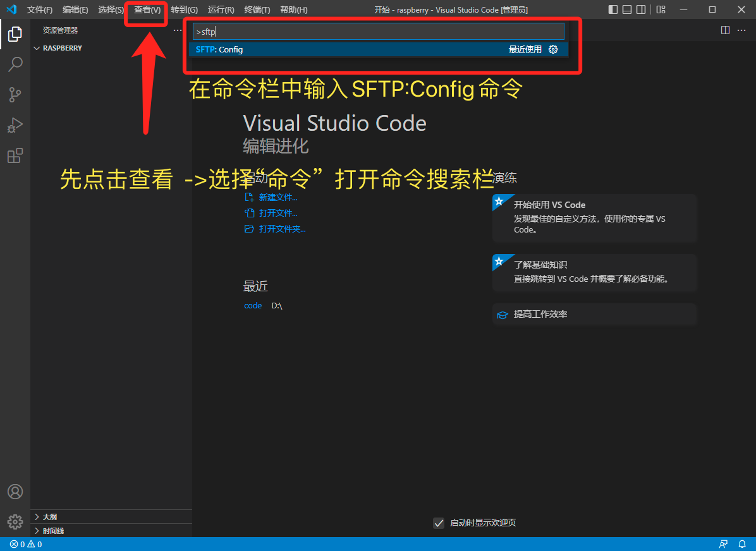Viewport: 756px width, 551px height.
Task: Open the Extensions view
Action: pos(15,155)
